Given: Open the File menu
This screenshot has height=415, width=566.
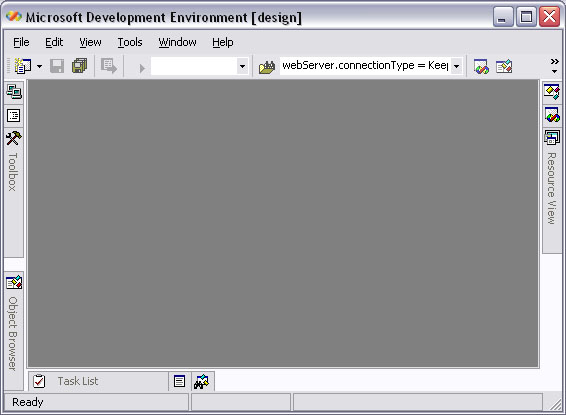Looking at the screenshot, I should pyautogui.click(x=21, y=42).
